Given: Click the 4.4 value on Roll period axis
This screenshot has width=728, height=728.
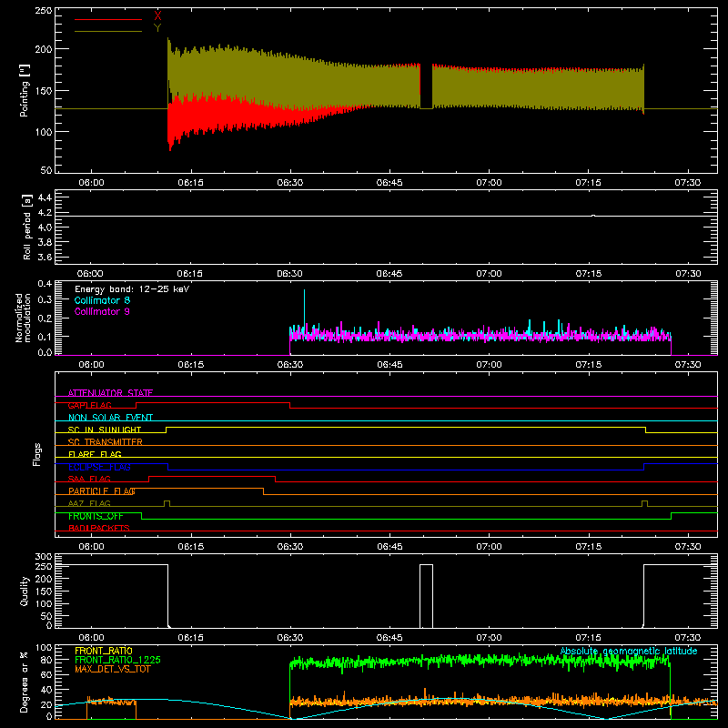Looking at the screenshot, I should point(45,197).
